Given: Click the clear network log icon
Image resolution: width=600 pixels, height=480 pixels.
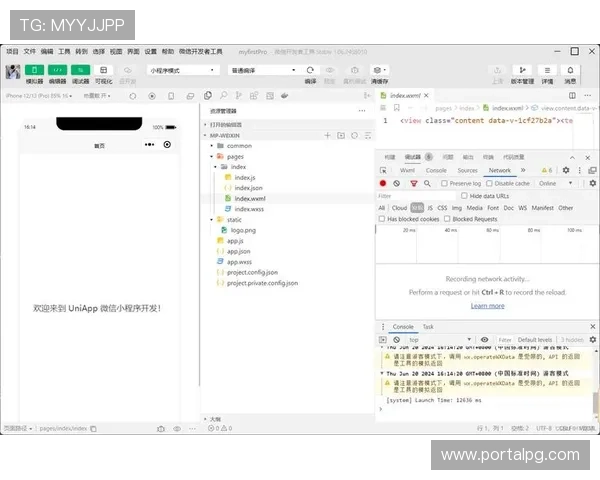Looking at the screenshot, I should [397, 184].
